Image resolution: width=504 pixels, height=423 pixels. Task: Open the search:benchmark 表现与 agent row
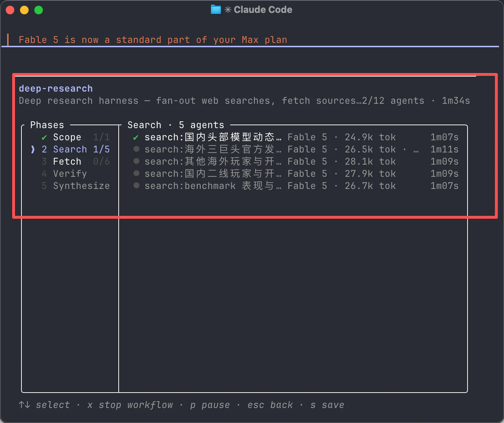296,186
